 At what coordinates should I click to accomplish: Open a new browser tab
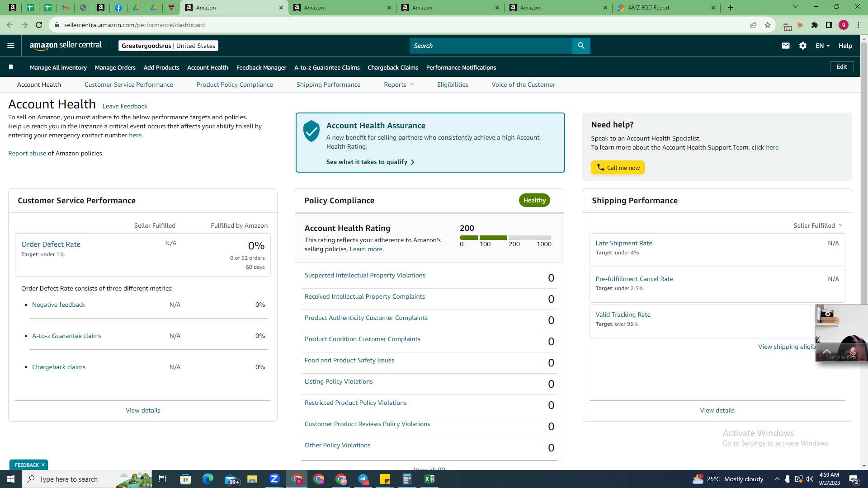pos(731,8)
